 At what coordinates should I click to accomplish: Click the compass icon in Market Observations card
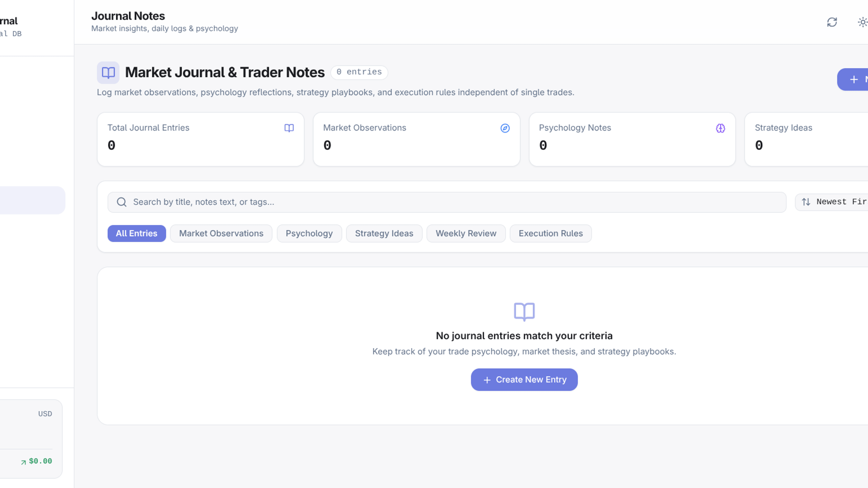coord(505,128)
